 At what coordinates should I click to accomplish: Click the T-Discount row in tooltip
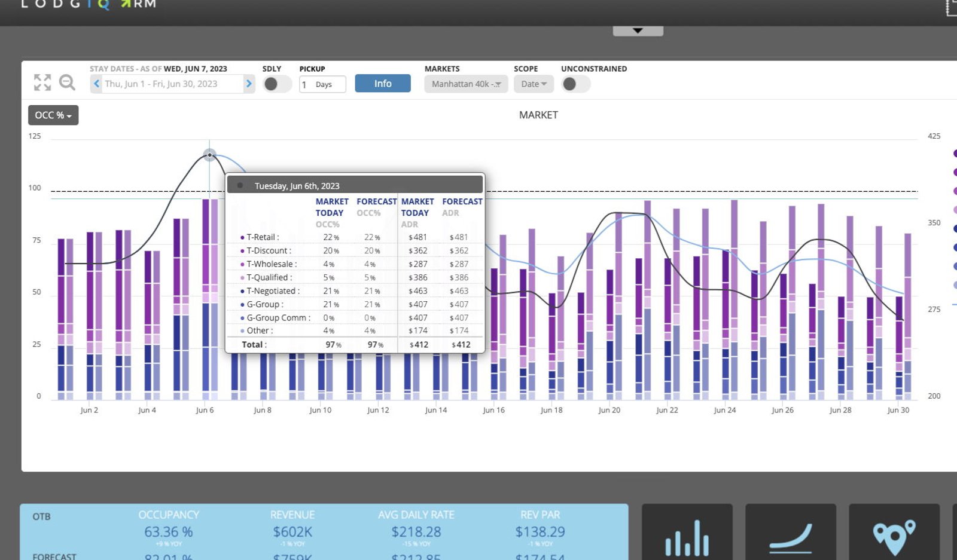click(355, 250)
